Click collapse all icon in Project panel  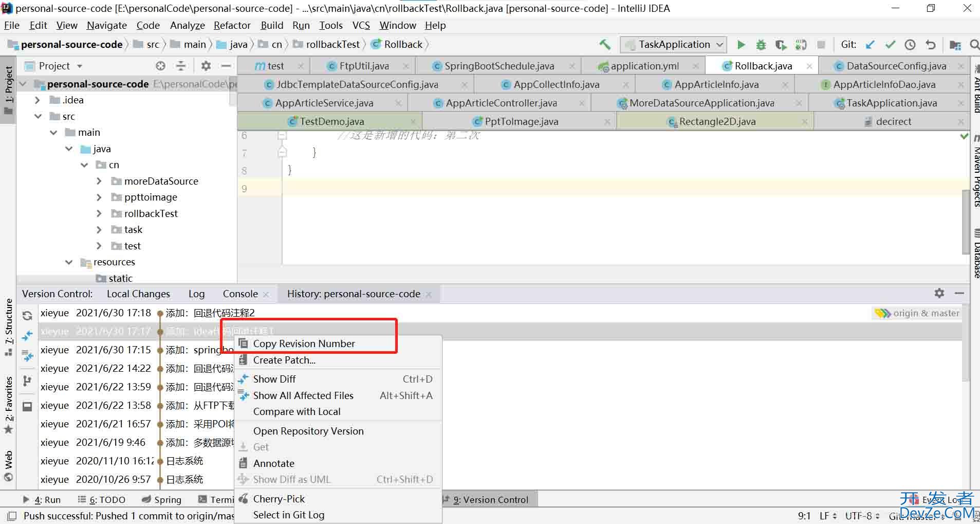[181, 66]
